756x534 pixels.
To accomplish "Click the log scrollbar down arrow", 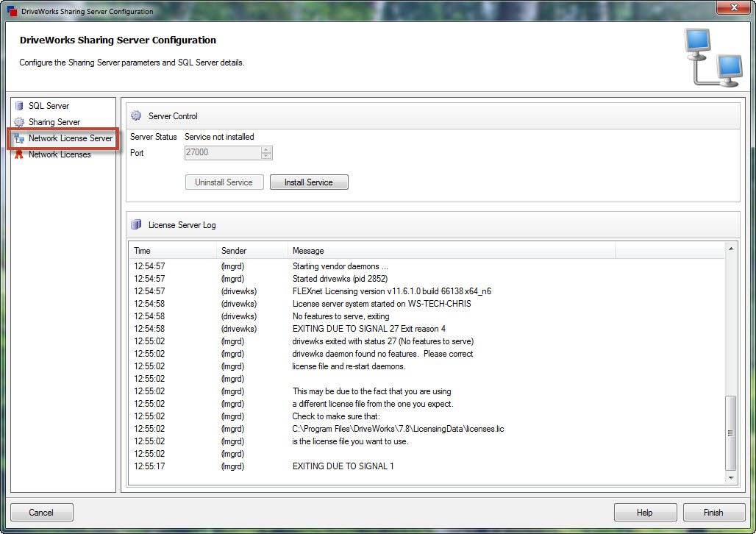I will click(731, 477).
